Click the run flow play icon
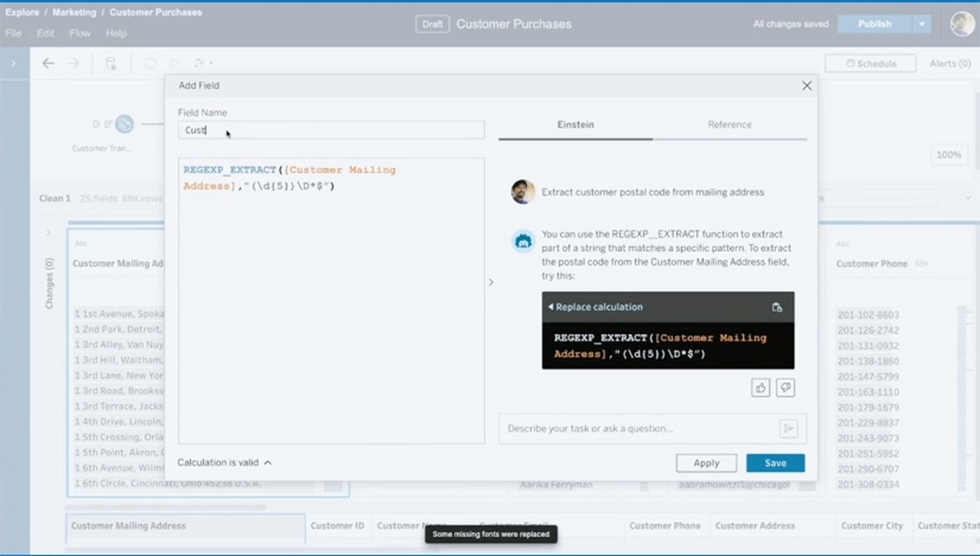Viewport: 980px width, 556px height. tap(174, 64)
